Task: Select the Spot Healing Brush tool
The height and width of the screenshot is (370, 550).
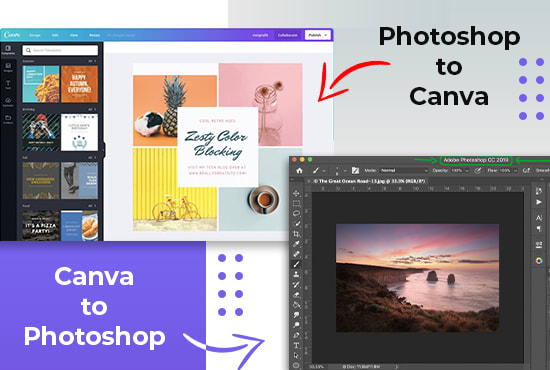Action: pyautogui.click(x=296, y=254)
